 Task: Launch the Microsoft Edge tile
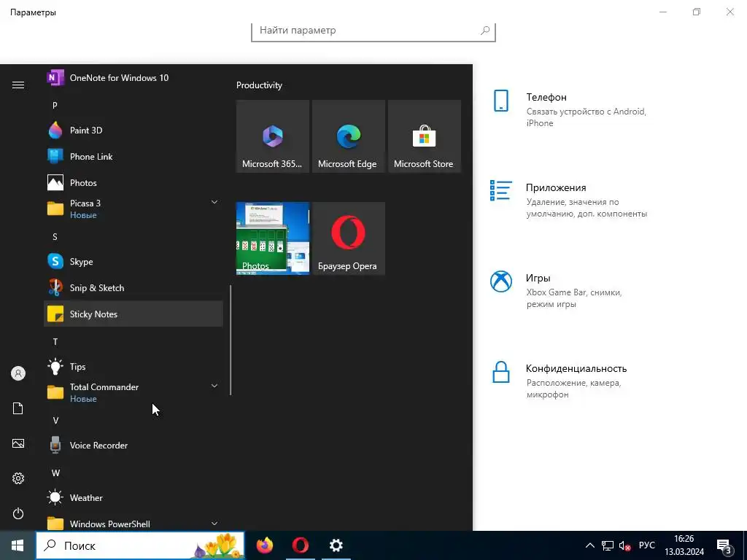pos(348,136)
